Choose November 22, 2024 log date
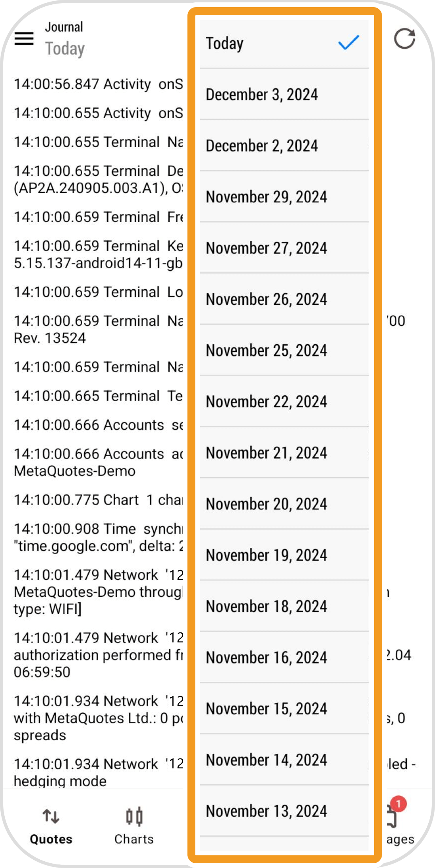 pos(266,402)
